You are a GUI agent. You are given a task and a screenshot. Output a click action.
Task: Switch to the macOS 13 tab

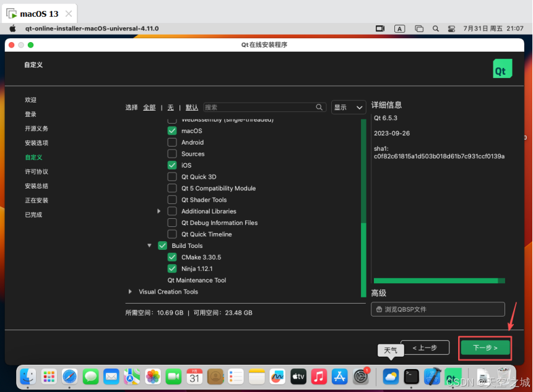pyautogui.click(x=39, y=14)
